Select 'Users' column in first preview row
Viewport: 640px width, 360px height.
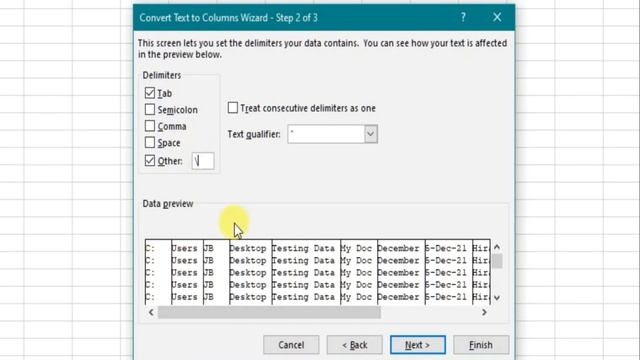pos(184,248)
